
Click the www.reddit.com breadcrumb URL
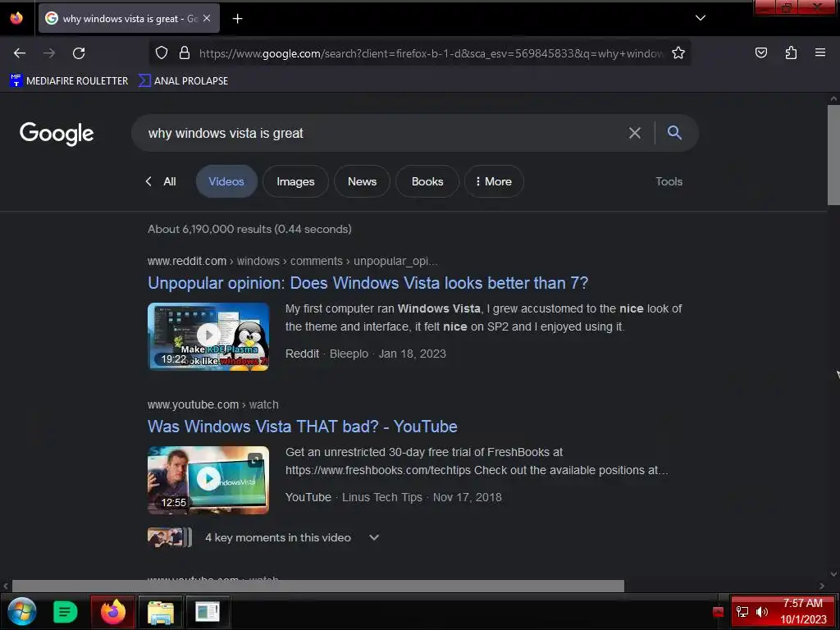click(x=293, y=261)
